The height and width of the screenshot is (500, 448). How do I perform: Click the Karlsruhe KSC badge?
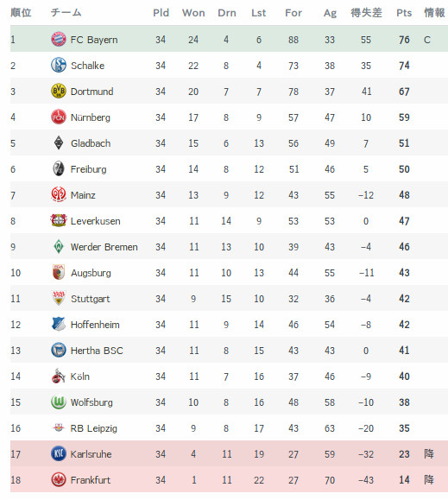click(x=59, y=453)
